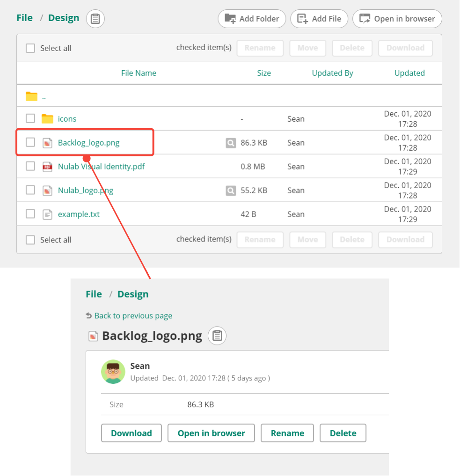460x476 pixels.
Task: Open Nulab Visual Identity.pdf link
Action: pos(102,167)
